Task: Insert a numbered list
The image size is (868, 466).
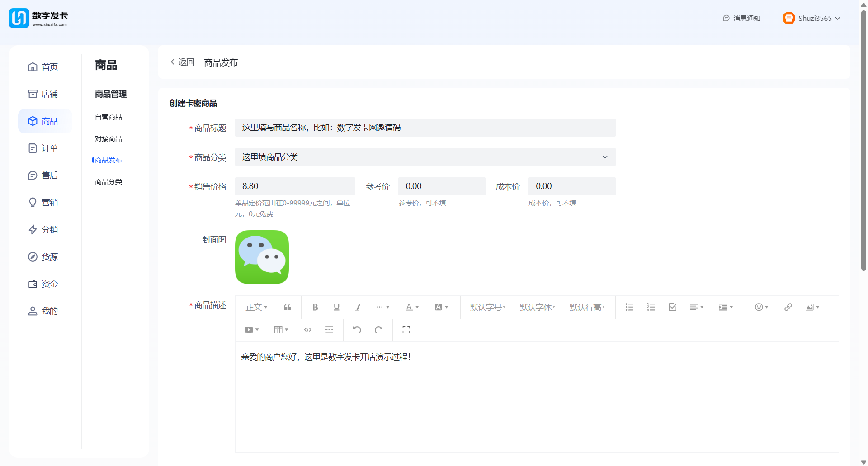Action: [651, 307]
